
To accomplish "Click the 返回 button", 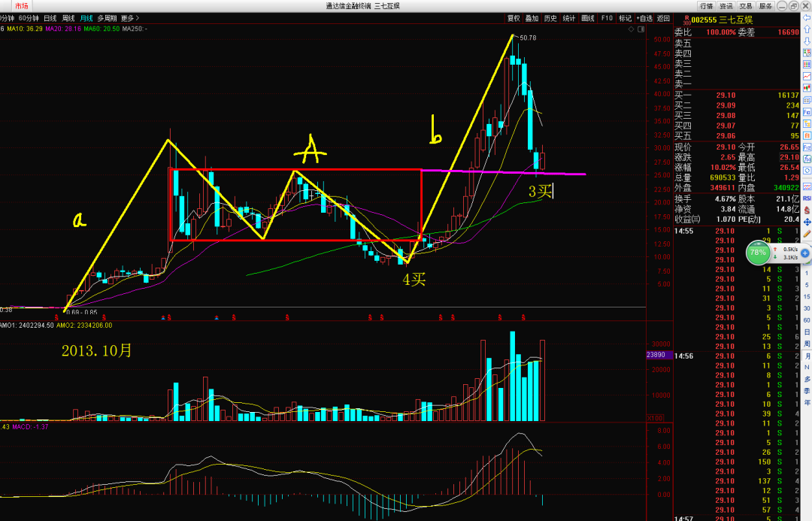I will tap(663, 18).
